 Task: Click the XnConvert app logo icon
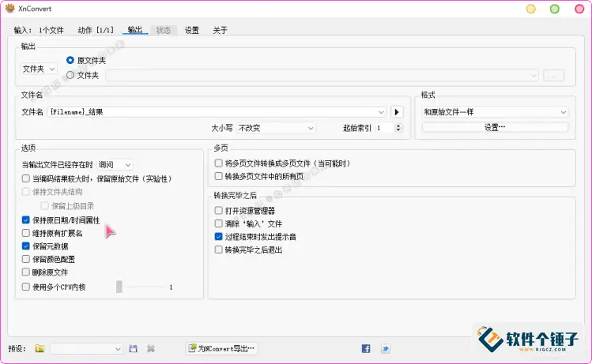coord(9,9)
